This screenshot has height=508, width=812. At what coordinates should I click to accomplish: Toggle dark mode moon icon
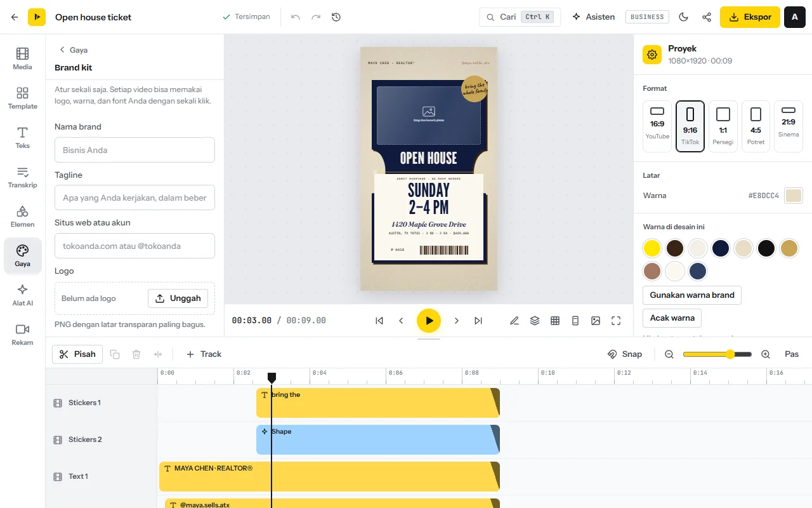(x=684, y=17)
